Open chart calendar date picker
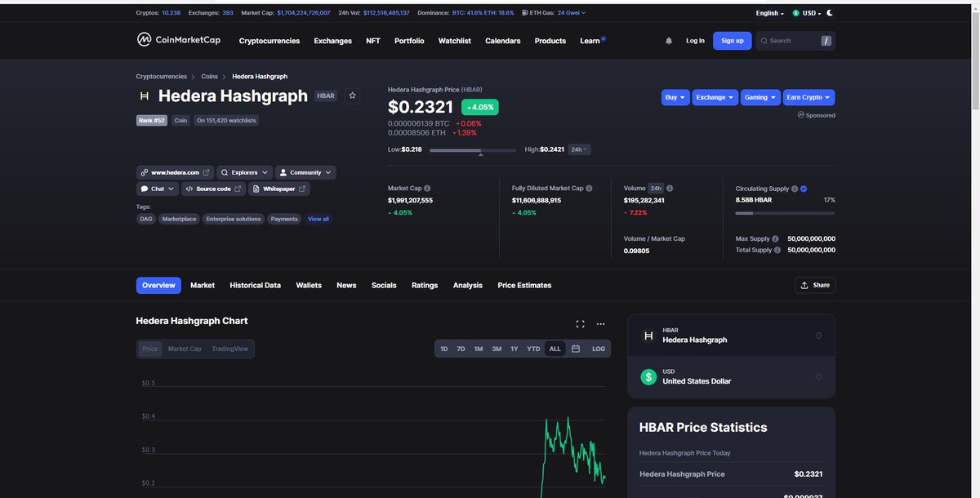Image resolution: width=980 pixels, height=498 pixels. tap(576, 349)
